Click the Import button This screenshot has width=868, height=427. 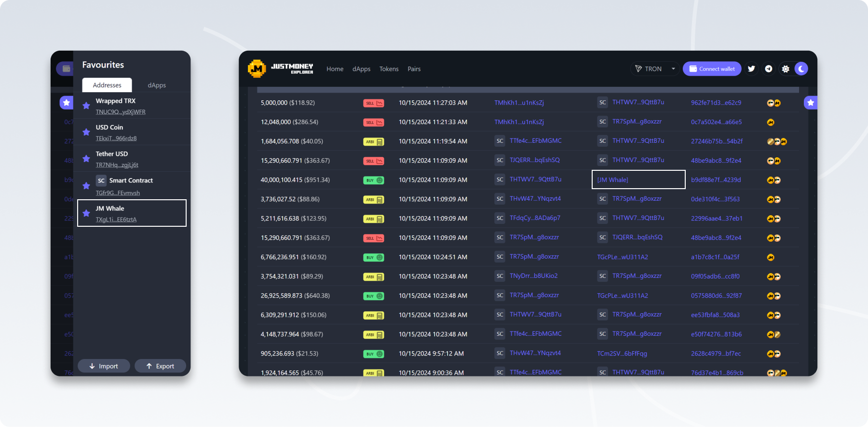(104, 366)
